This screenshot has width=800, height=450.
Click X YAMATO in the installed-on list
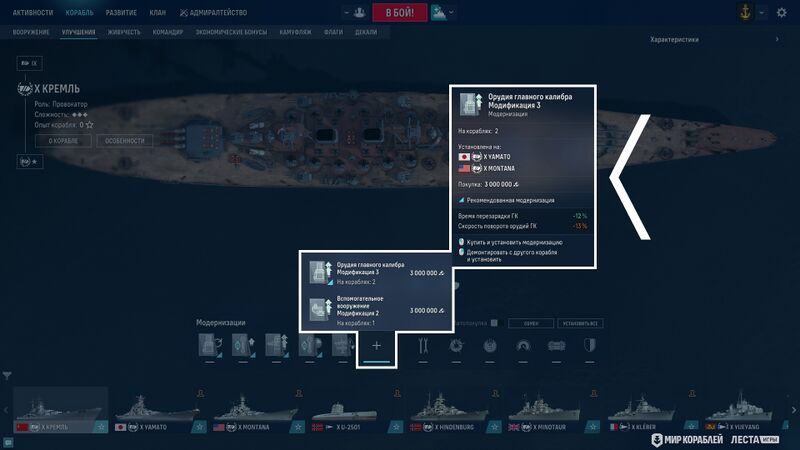pos(484,157)
